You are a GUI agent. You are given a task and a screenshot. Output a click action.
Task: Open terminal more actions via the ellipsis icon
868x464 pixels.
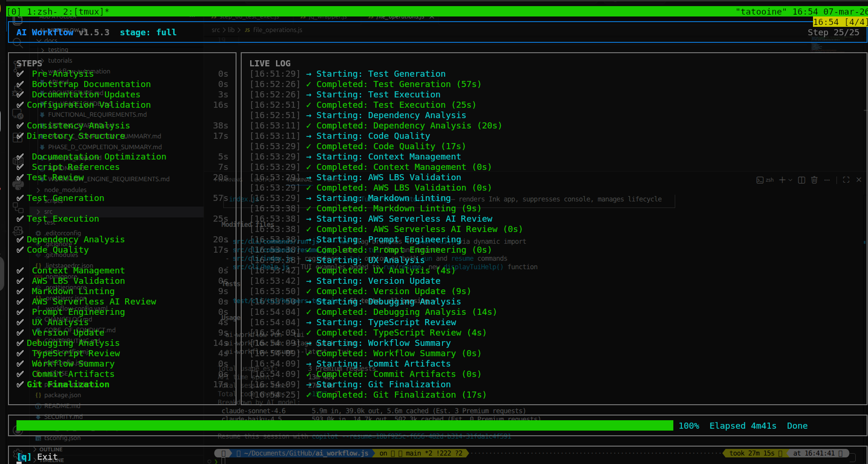[827, 180]
